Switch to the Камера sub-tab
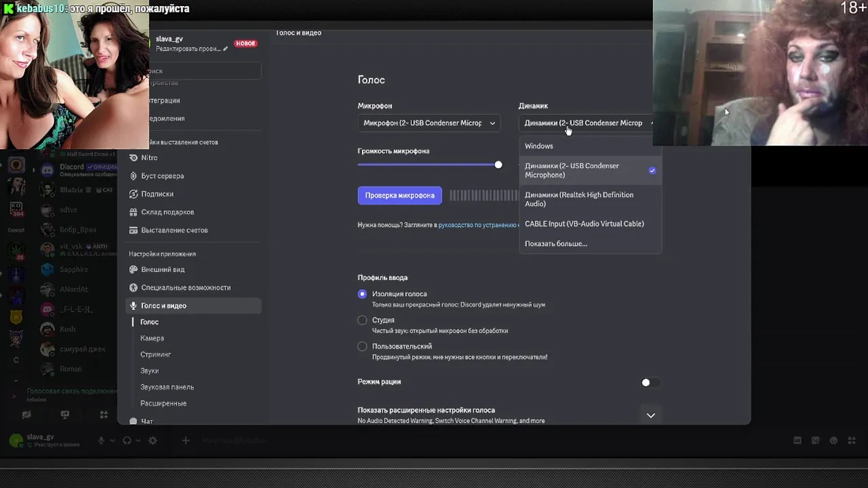 click(152, 338)
